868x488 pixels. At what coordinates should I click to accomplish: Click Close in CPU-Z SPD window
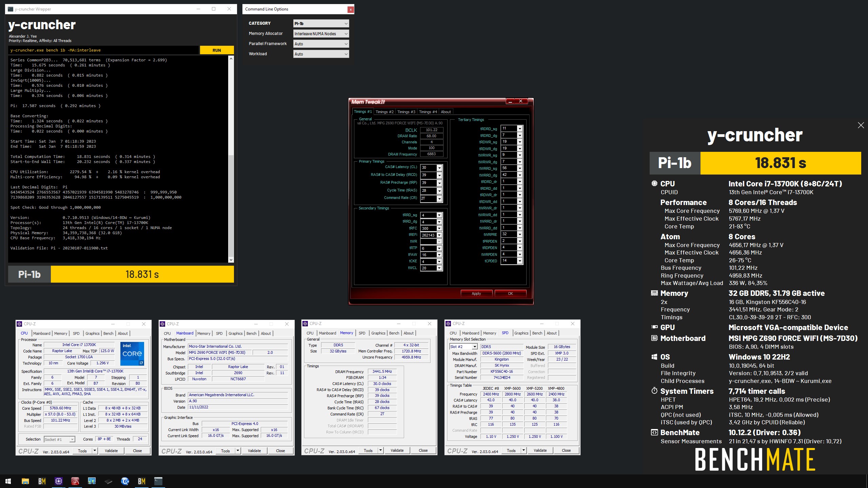point(566,450)
